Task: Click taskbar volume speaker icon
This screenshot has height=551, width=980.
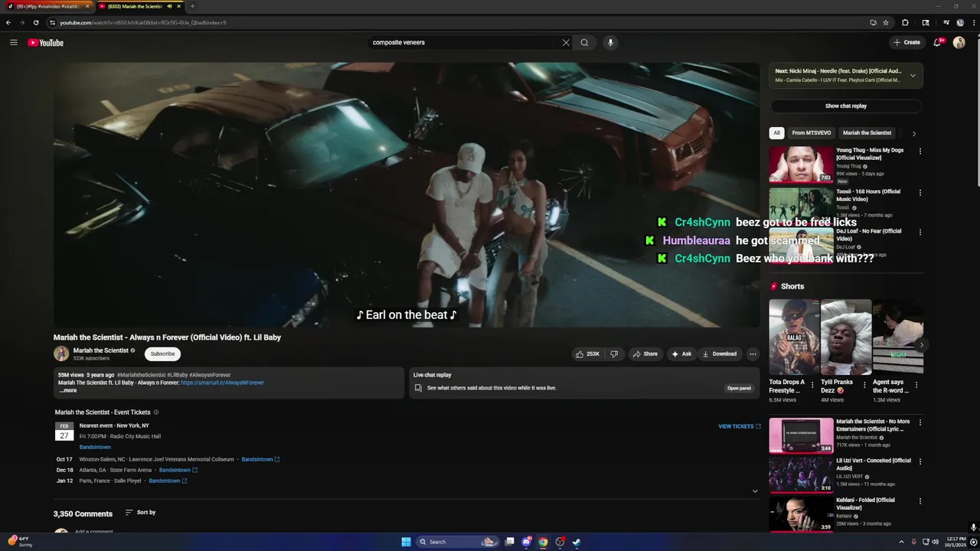Action: tap(935, 542)
